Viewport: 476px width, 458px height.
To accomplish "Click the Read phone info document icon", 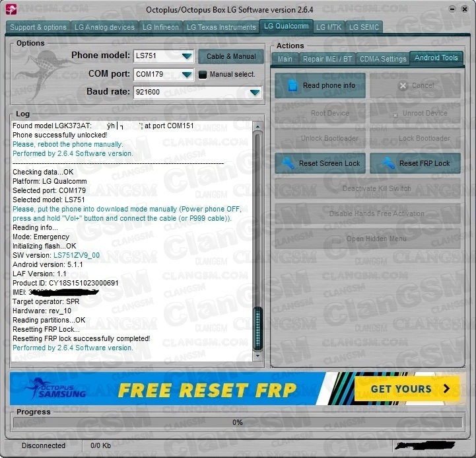I will coord(292,85).
